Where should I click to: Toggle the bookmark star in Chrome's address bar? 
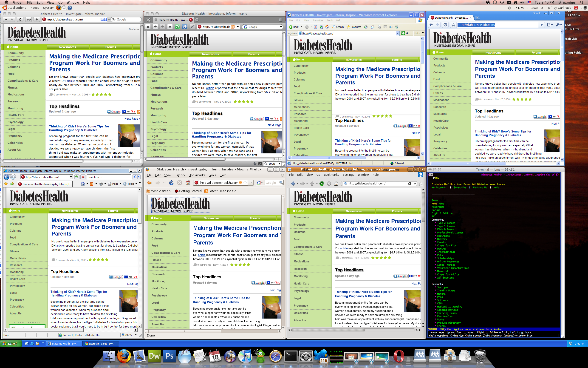453,25
